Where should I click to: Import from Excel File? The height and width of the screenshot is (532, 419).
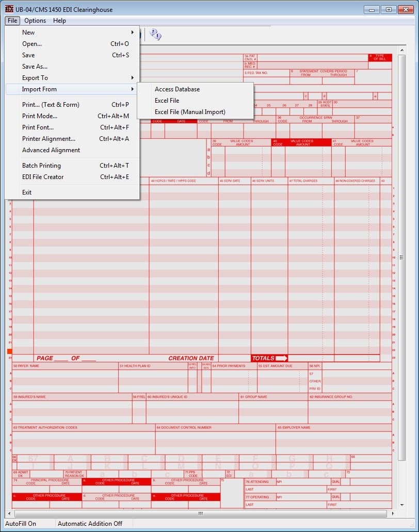[x=196, y=101]
